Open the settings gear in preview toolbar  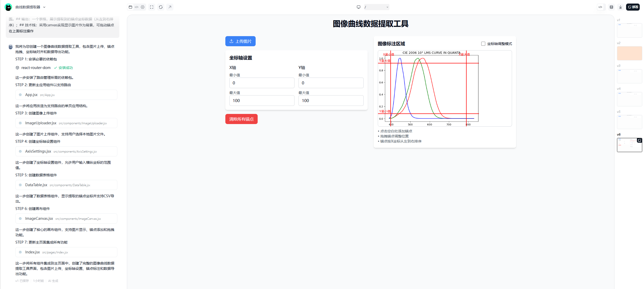[143, 7]
